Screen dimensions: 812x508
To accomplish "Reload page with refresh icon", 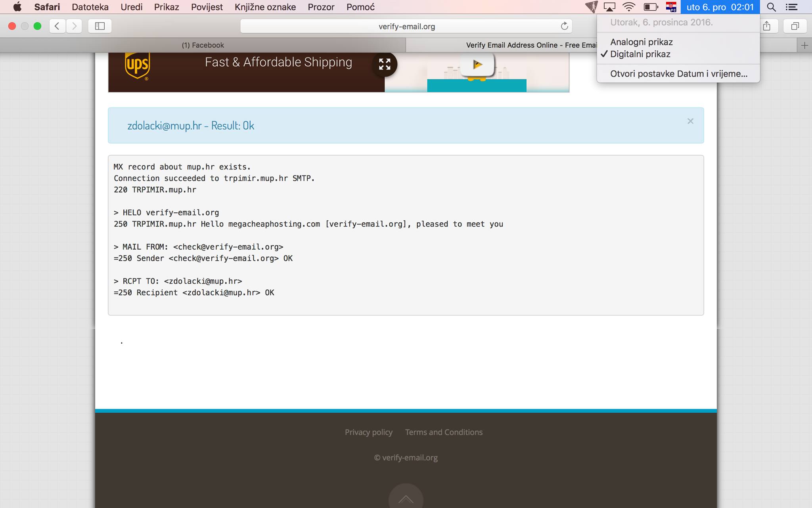I will click(564, 26).
